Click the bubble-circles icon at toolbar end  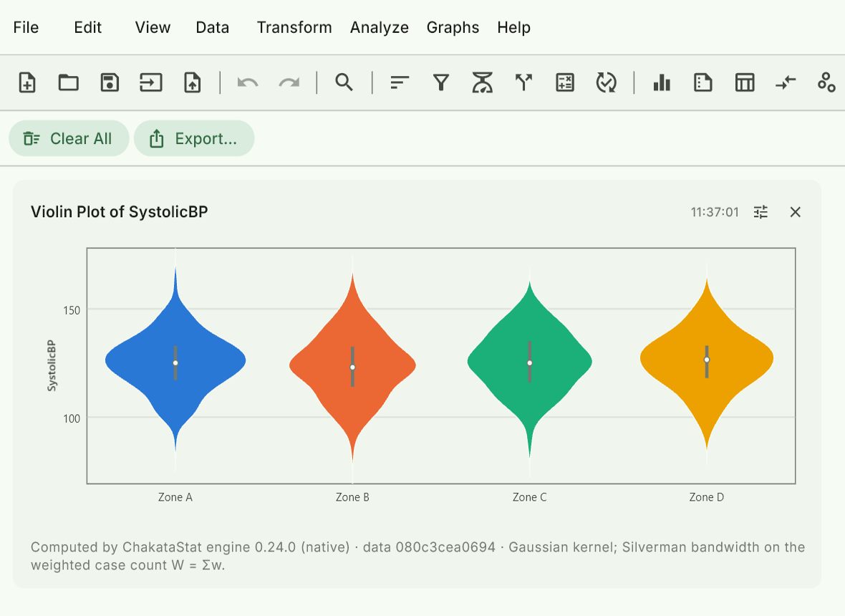point(826,83)
